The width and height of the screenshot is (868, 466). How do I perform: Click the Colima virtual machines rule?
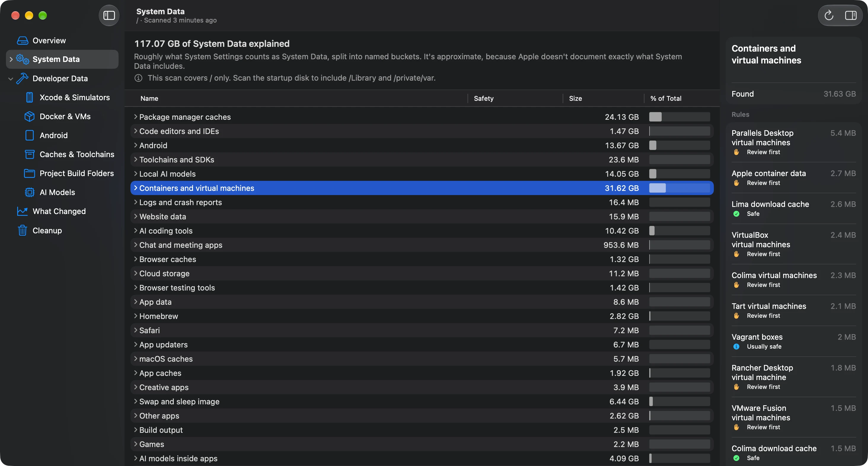(794, 280)
